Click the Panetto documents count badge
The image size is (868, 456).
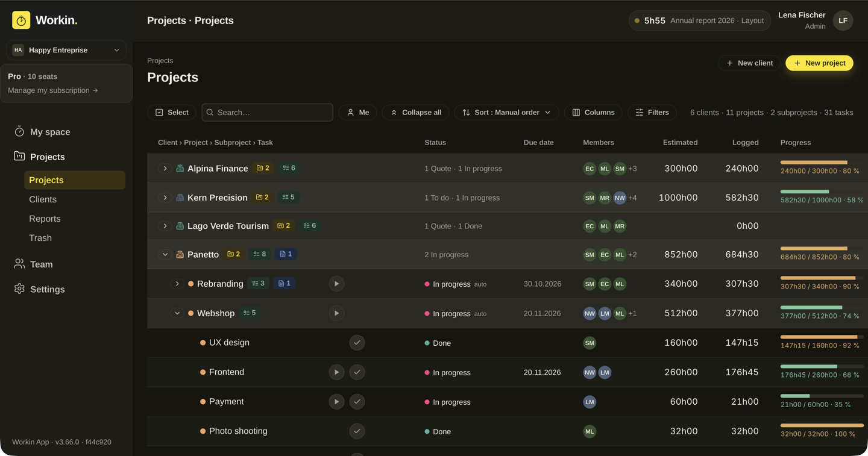coord(286,254)
